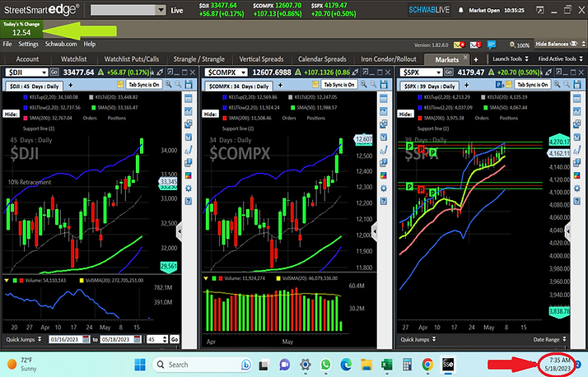588x377 pixels.
Task: Switch to the Vertical Spreads tab
Action: pyautogui.click(x=261, y=58)
